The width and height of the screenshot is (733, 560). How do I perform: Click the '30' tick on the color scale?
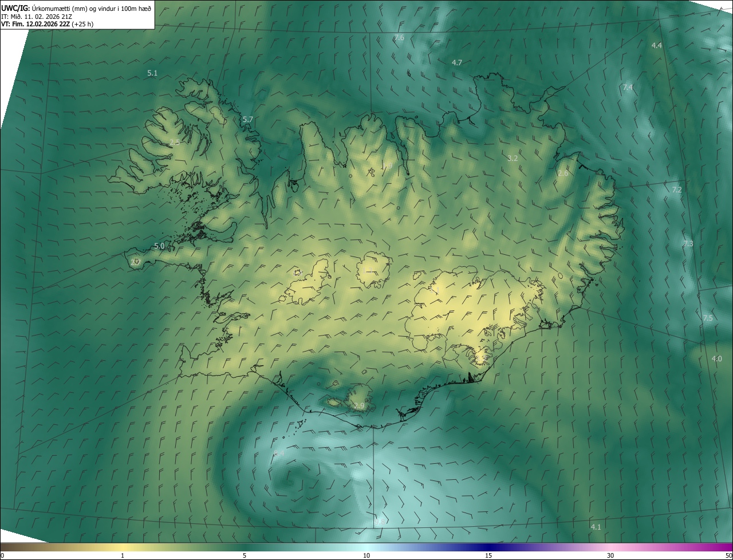[610, 555]
